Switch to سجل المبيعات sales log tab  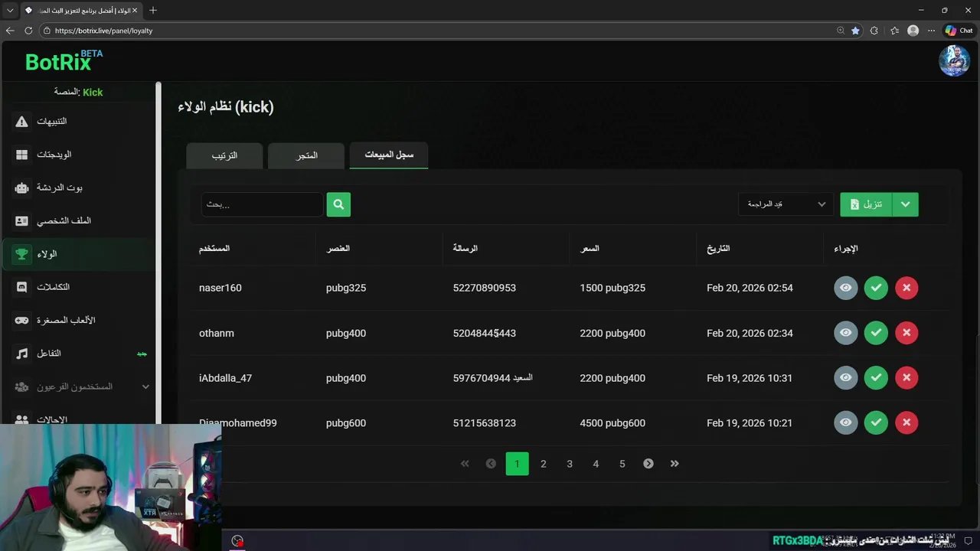click(389, 155)
